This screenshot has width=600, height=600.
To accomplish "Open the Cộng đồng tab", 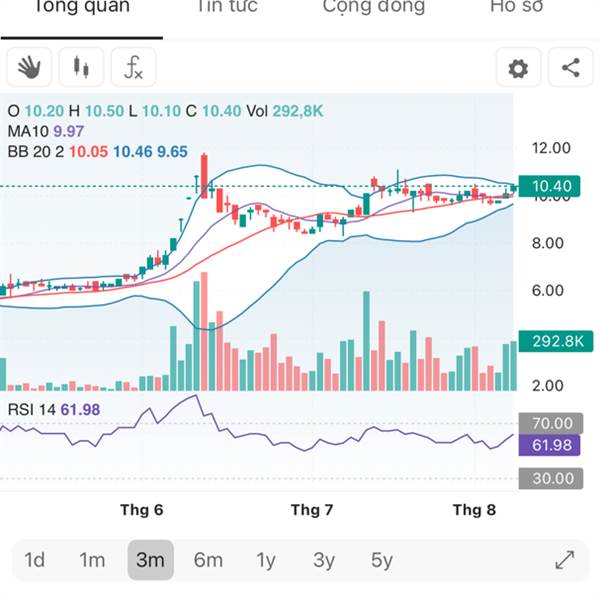I will (373, 8).
